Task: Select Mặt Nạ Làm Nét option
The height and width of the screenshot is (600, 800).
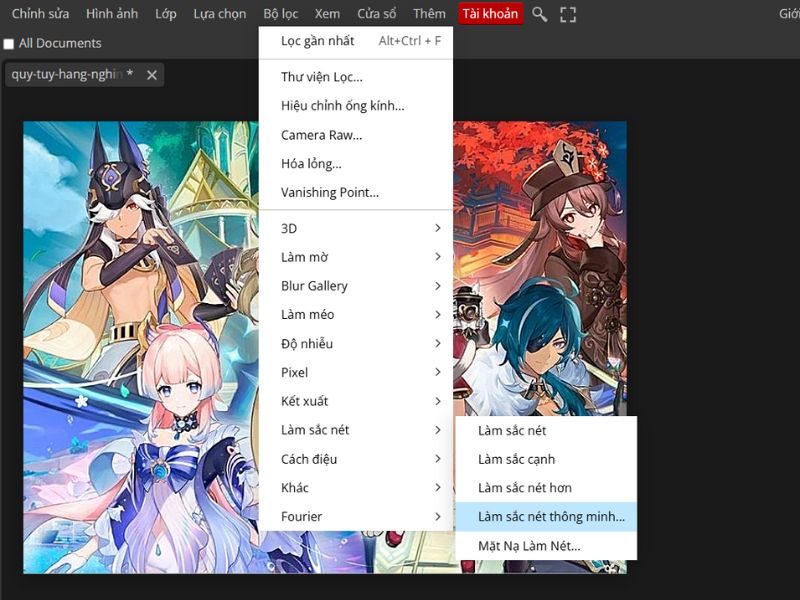Action: pos(546,545)
